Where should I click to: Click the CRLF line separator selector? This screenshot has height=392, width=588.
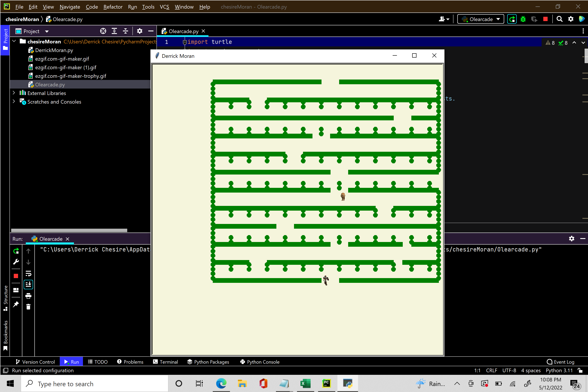pyautogui.click(x=491, y=370)
